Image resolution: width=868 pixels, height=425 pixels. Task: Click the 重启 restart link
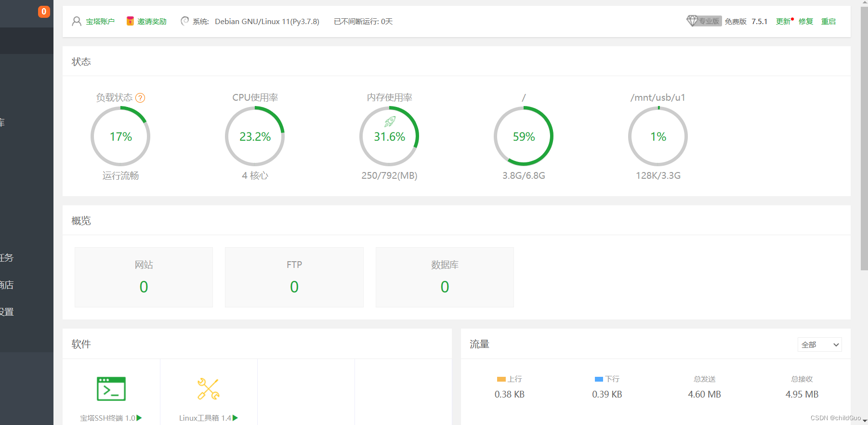829,21
